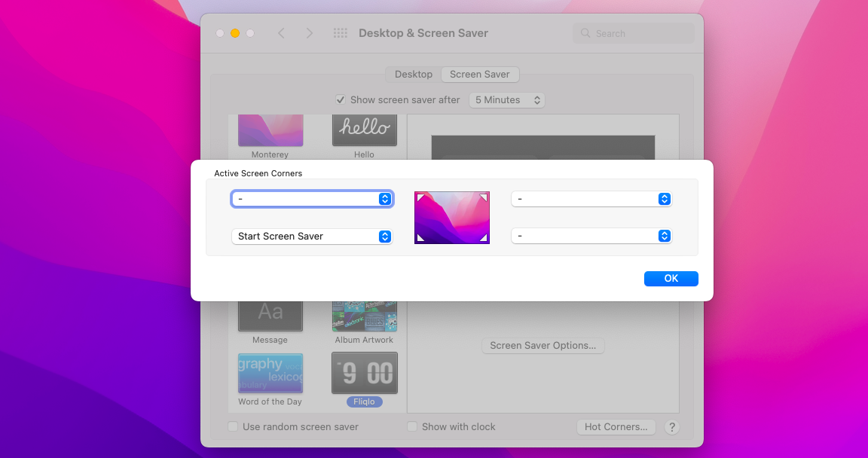Enable Use random screen saver
The image size is (868, 458).
point(234,426)
